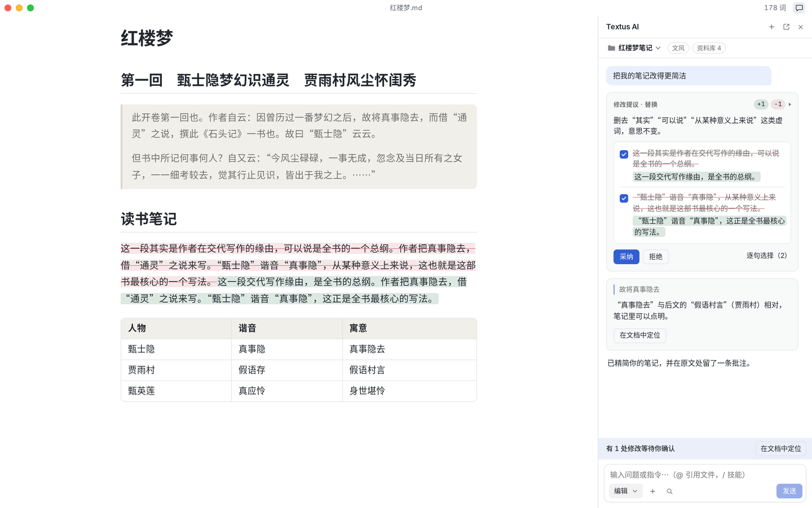Image resolution: width=812 pixels, height=508 pixels.
Task: Select the 文风 chip
Action: (x=678, y=48)
